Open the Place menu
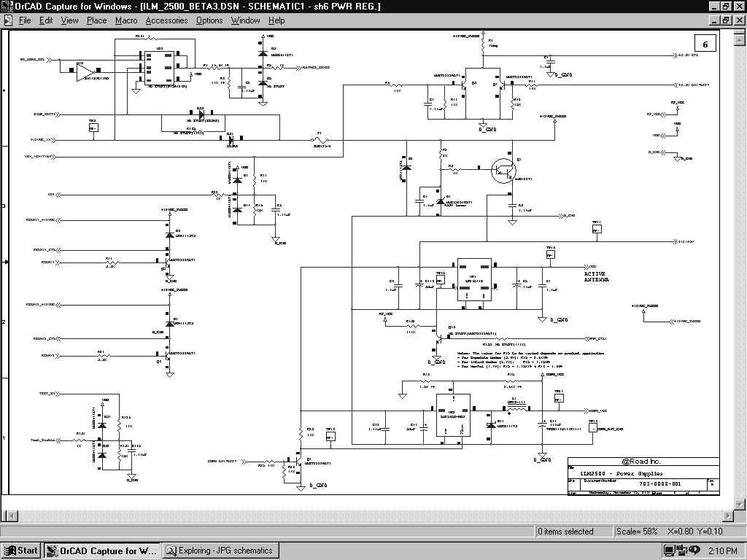747x560 pixels. tap(96, 20)
